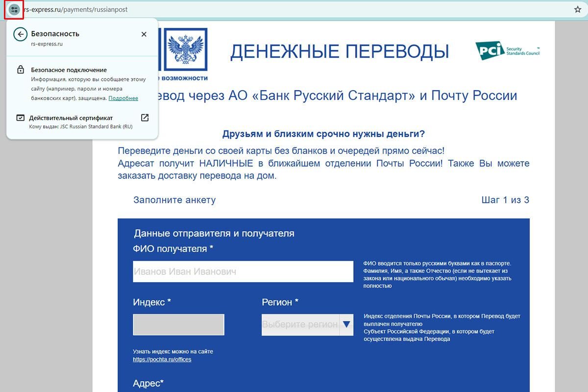Image resolution: width=588 pixels, height=392 pixels.
Task: Click the Индекс input field
Action: pyautogui.click(x=178, y=324)
